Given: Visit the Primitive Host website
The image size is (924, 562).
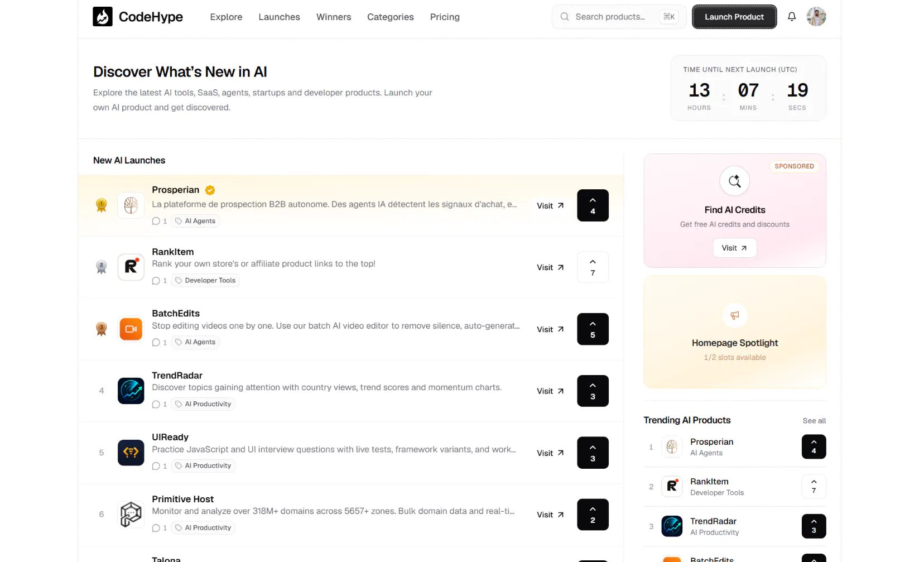Looking at the screenshot, I should click(x=550, y=515).
